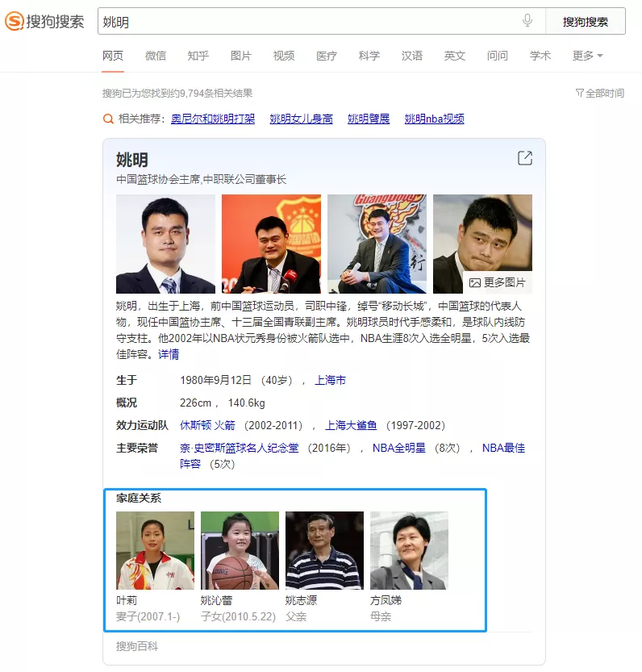642x672 pixels.
Task: Activate the microphone voice search icon
Action: pos(527,20)
